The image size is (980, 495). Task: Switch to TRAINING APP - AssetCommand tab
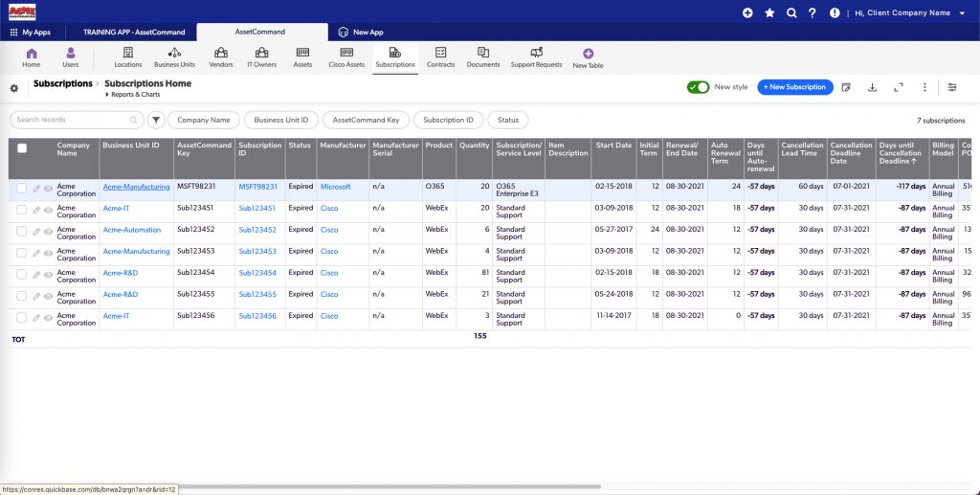point(134,32)
